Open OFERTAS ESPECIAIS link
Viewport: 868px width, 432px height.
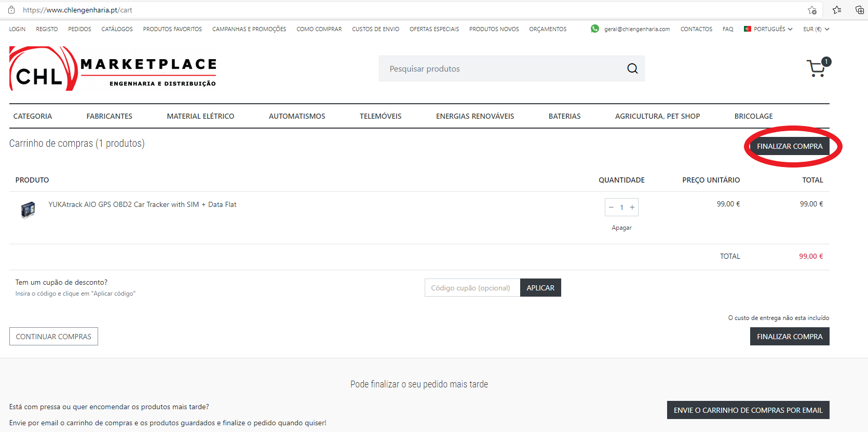click(x=434, y=29)
